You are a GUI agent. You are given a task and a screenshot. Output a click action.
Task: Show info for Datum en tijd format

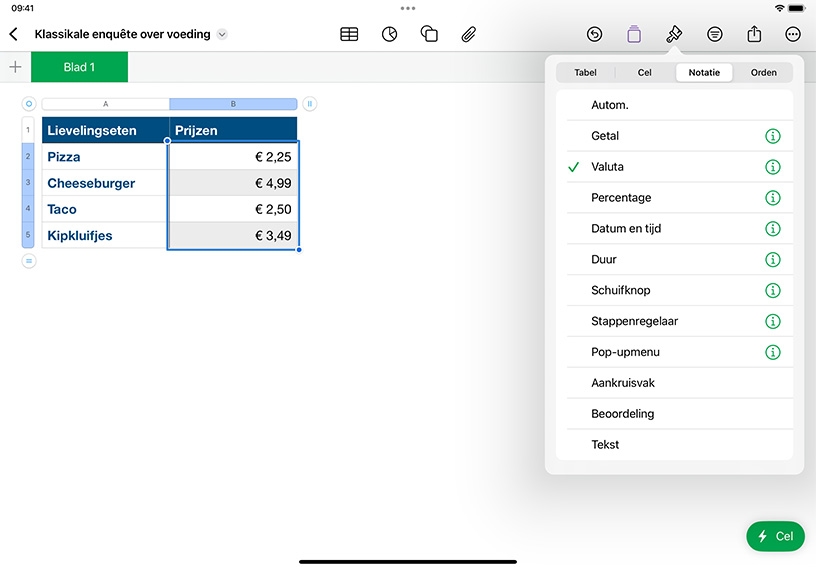pyautogui.click(x=773, y=228)
